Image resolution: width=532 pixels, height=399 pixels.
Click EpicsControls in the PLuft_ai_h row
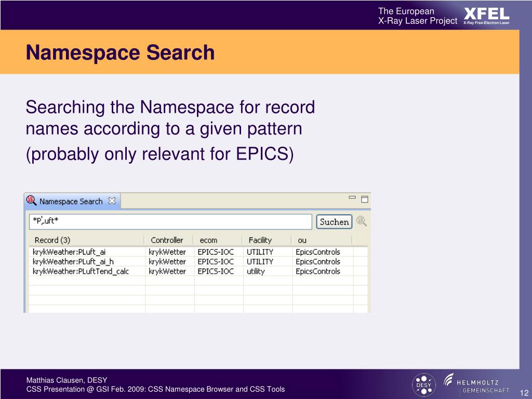pos(318,262)
